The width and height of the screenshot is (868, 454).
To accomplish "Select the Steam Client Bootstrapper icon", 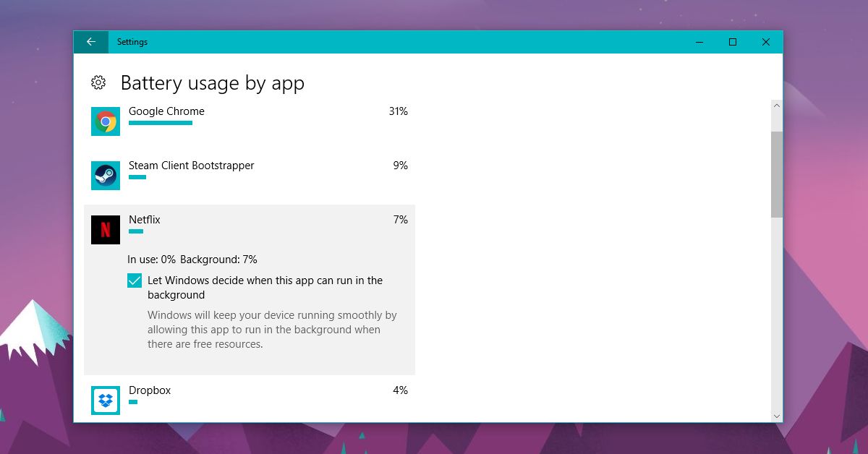I will click(x=106, y=176).
